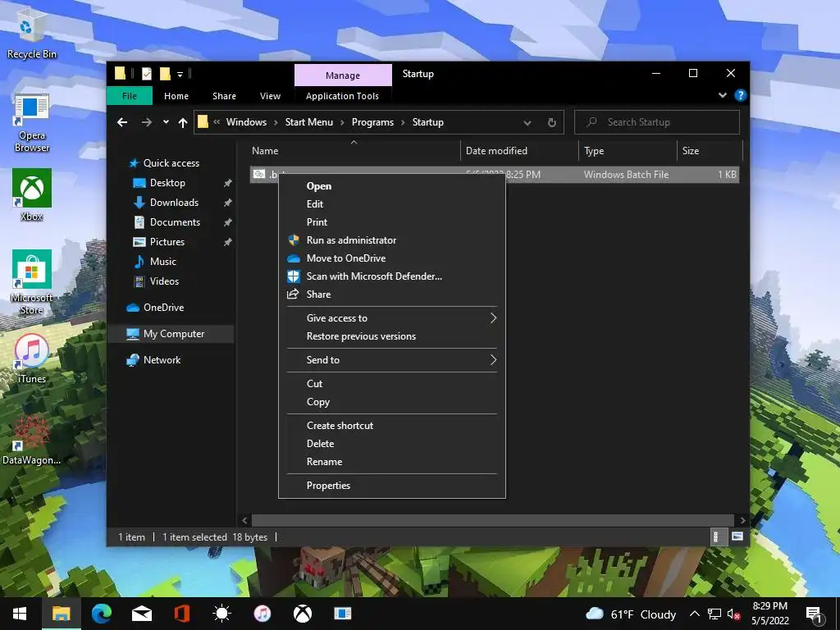Open Office from the taskbar
Viewport: 840px width, 630px height.
[181, 614]
